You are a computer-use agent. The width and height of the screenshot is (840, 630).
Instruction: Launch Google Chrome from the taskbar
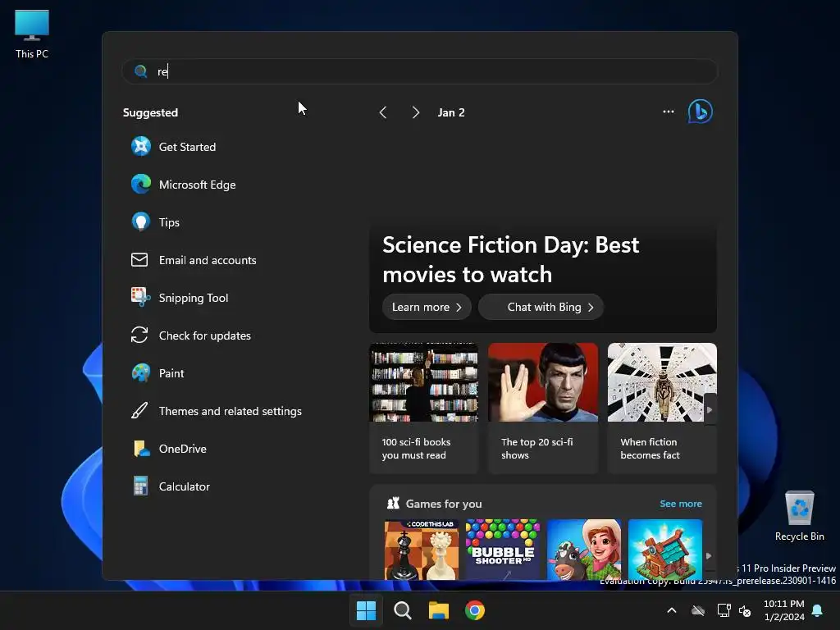pos(475,610)
